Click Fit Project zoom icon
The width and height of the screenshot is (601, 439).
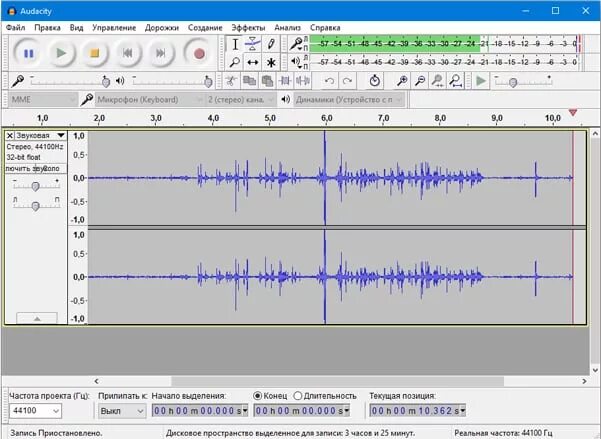tap(456, 81)
